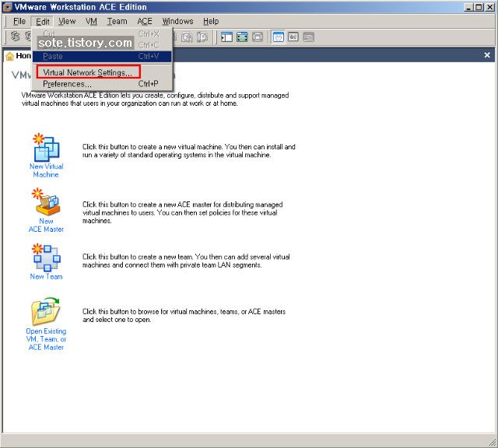The height and width of the screenshot is (448, 498).
Task: Click the first power toolbar icon
Action: point(15,37)
